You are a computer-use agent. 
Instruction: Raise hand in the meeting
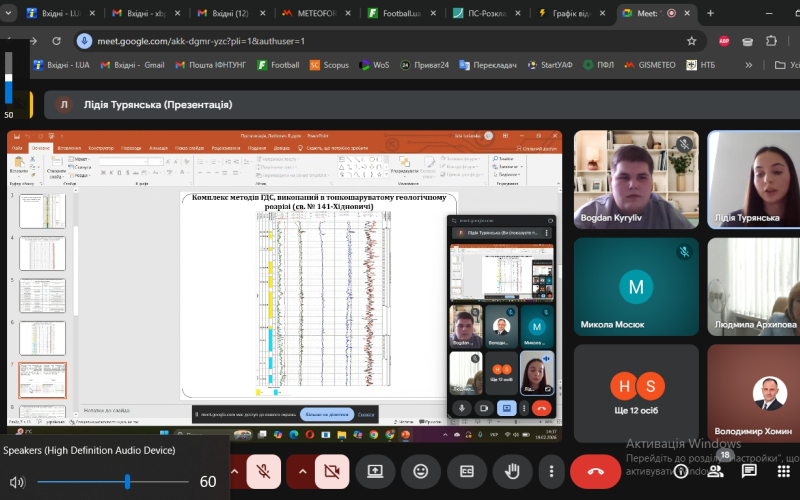pos(511,471)
